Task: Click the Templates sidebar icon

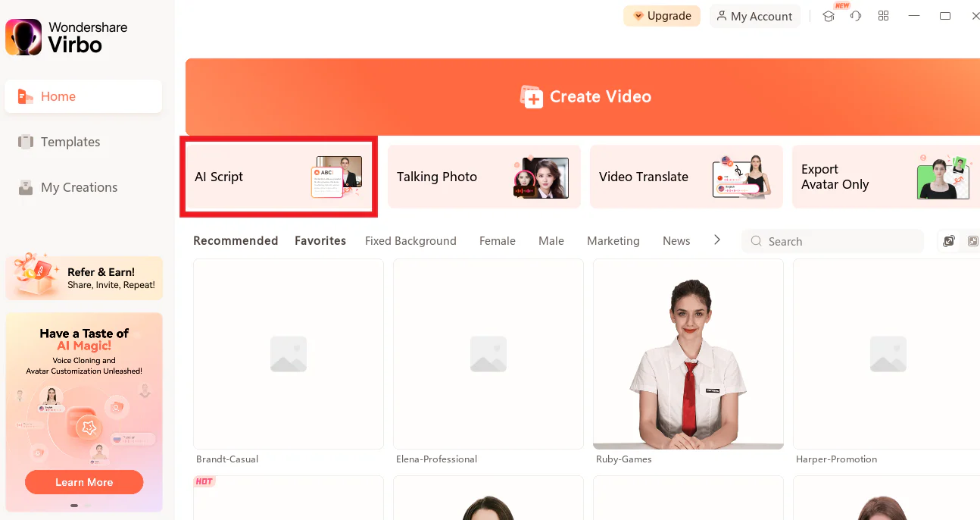Action: (x=26, y=142)
